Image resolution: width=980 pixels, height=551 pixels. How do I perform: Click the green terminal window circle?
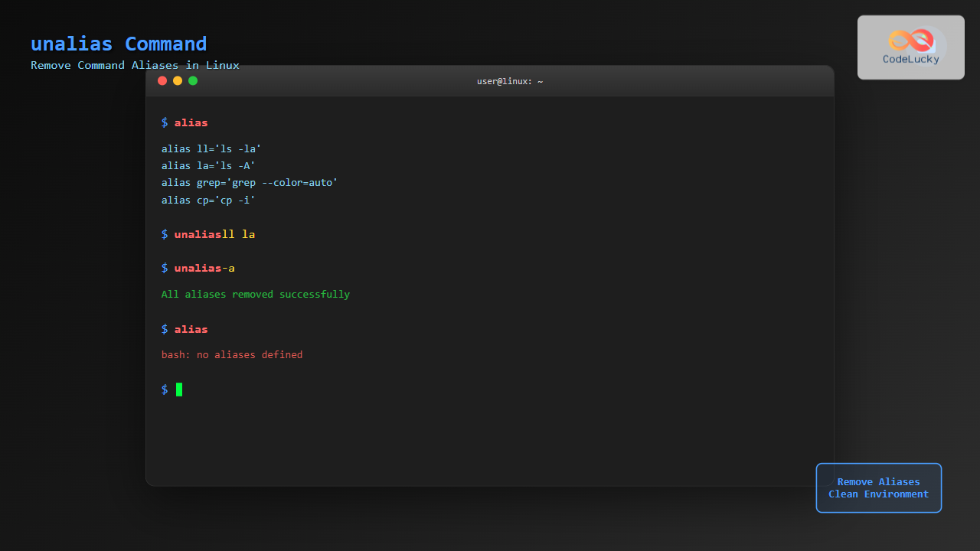click(x=193, y=80)
